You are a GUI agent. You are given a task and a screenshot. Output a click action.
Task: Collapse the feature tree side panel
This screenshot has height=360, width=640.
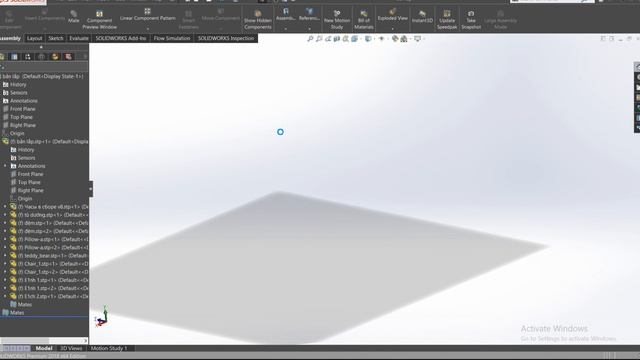click(x=91, y=189)
